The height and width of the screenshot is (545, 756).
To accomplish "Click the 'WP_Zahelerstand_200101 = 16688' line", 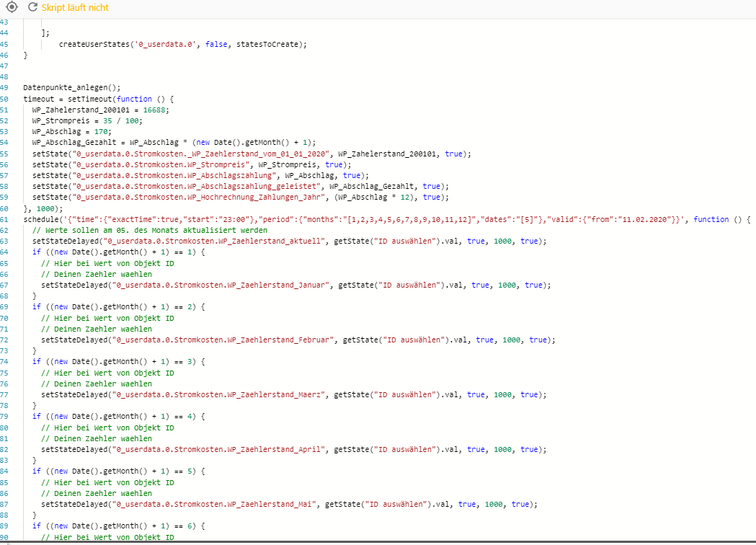I will (101, 110).
